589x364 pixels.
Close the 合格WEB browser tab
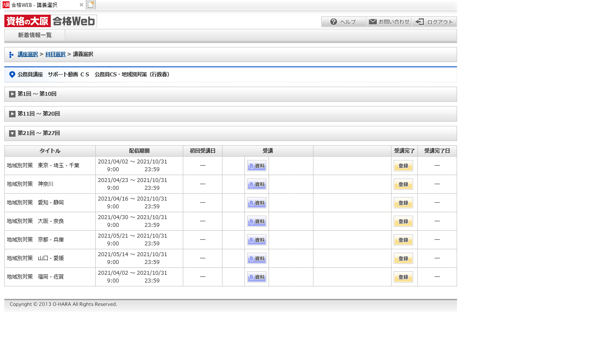tap(81, 5)
